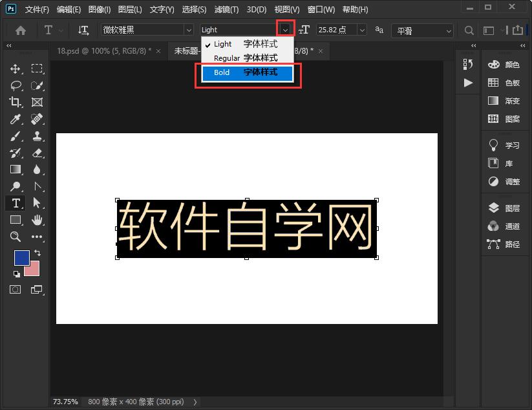Select the Blur tool
This screenshot has width=532, height=410.
click(x=37, y=169)
